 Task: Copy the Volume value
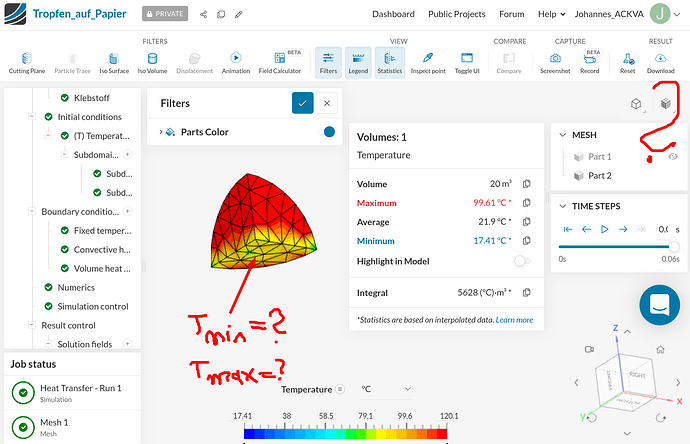tap(526, 184)
